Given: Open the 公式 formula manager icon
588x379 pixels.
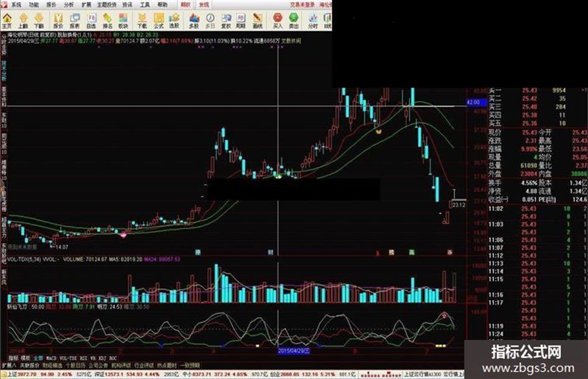Looking at the screenshot, I should point(159,21).
